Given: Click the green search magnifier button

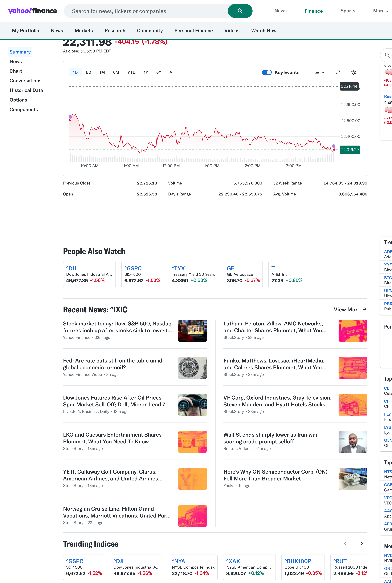Looking at the screenshot, I should 240,11.
